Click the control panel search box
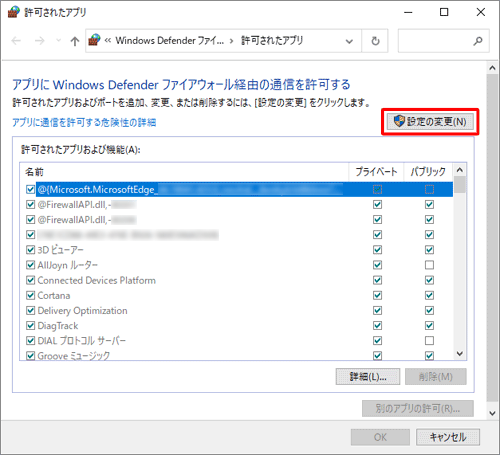500x455 pixels. [x=444, y=41]
